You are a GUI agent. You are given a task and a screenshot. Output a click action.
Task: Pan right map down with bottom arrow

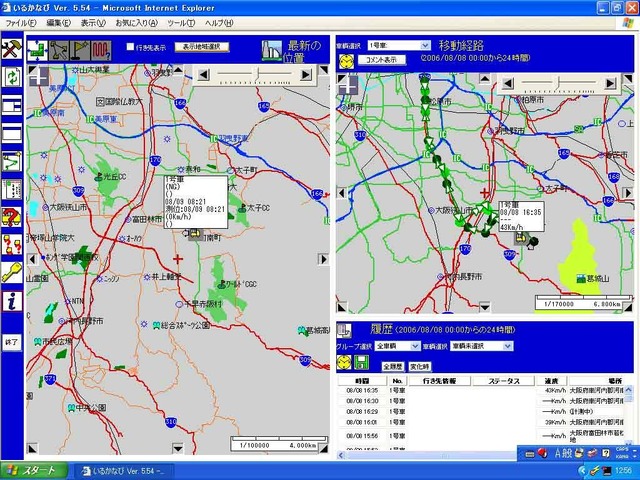coord(484,307)
